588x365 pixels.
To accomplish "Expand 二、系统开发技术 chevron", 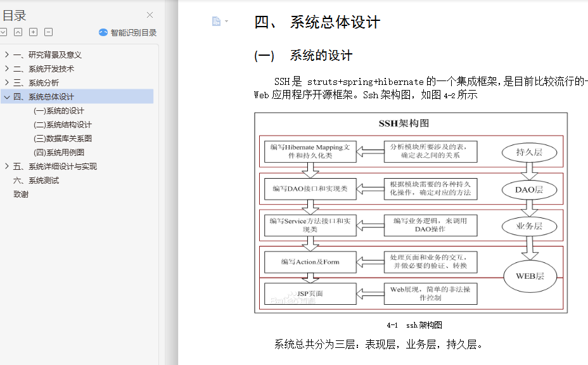I will 7,68.
